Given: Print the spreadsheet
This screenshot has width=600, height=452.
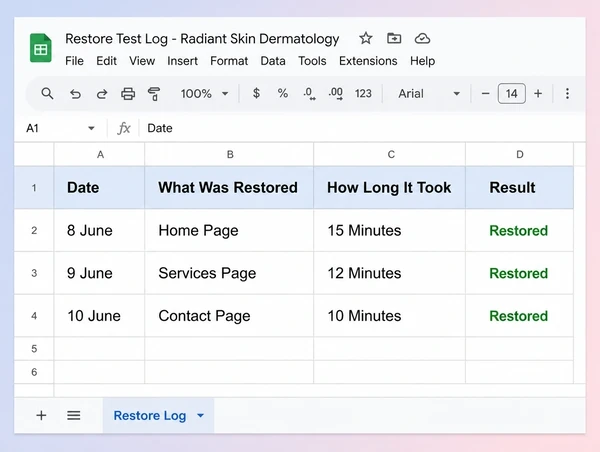Looking at the screenshot, I should [128, 94].
